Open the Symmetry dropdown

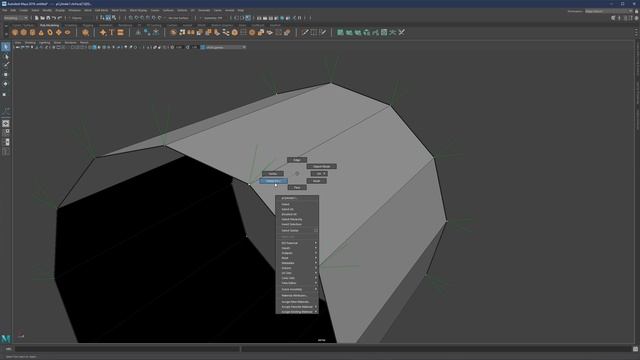click(x=212, y=18)
